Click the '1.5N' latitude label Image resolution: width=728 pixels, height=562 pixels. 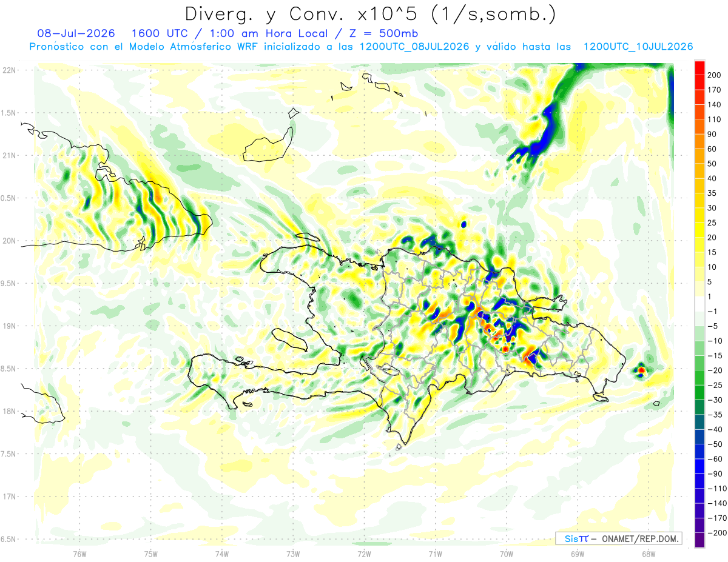[x=8, y=113]
